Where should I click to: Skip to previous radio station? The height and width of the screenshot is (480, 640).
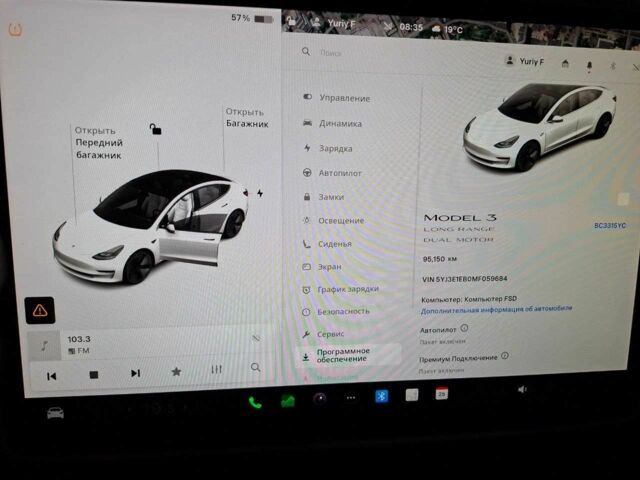pyautogui.click(x=51, y=376)
